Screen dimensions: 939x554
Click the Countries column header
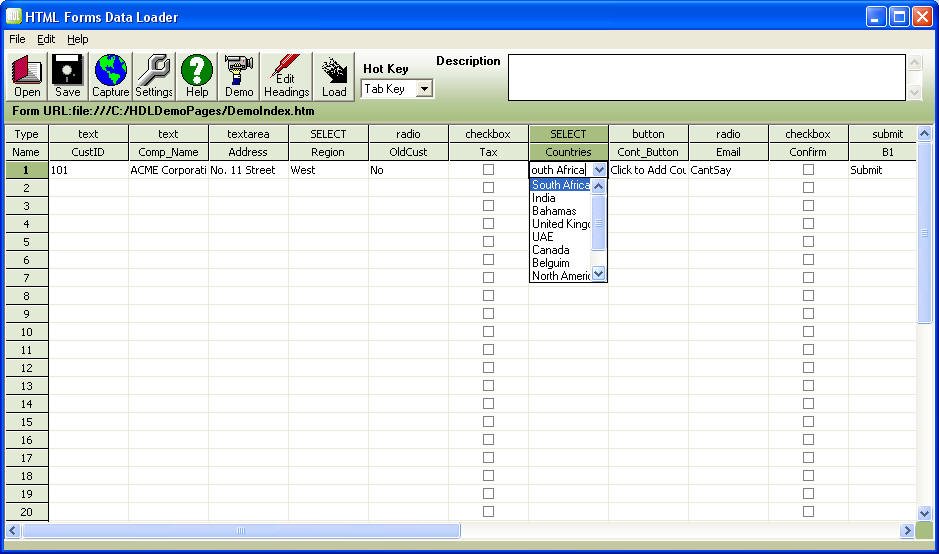[568, 152]
